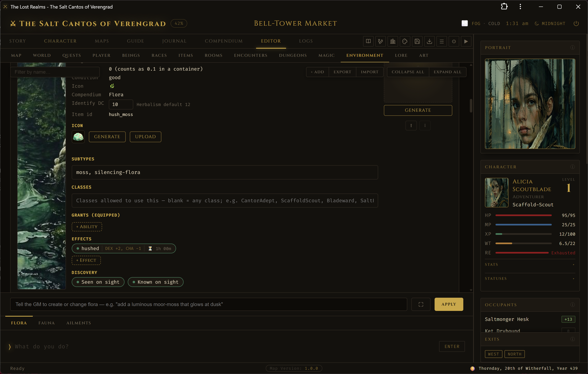Click the fullscreen expand icon beside Apply
The width and height of the screenshot is (588, 374).
pyautogui.click(x=421, y=304)
